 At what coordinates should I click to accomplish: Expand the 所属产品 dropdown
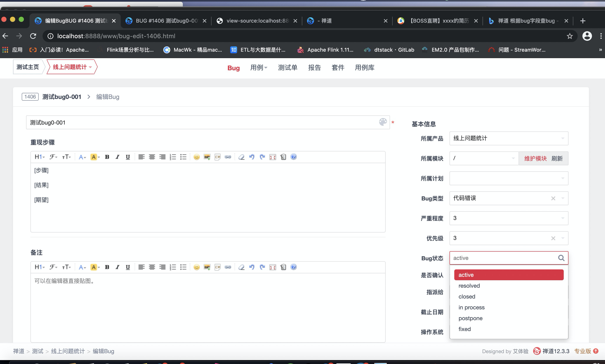pyautogui.click(x=509, y=138)
